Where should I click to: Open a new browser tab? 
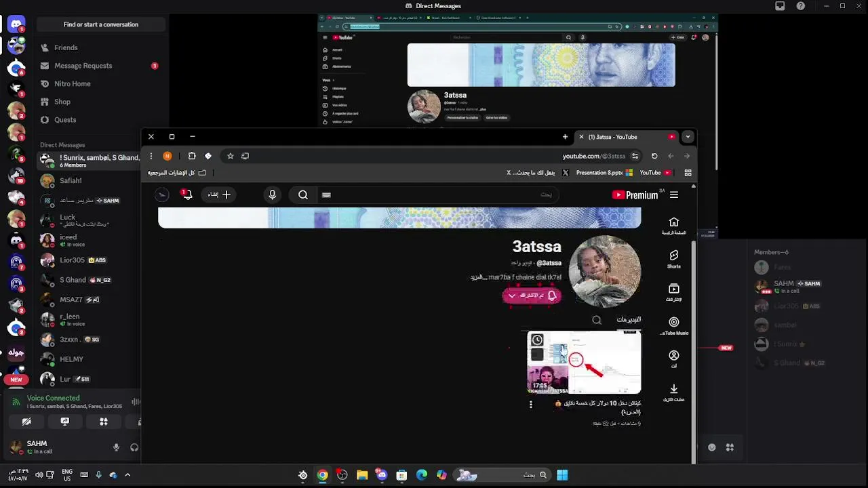565,137
